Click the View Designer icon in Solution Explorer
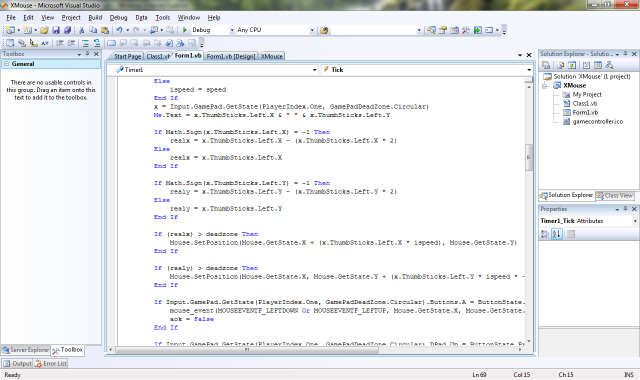Image resolution: width=640 pixels, height=380 pixels. [x=598, y=65]
